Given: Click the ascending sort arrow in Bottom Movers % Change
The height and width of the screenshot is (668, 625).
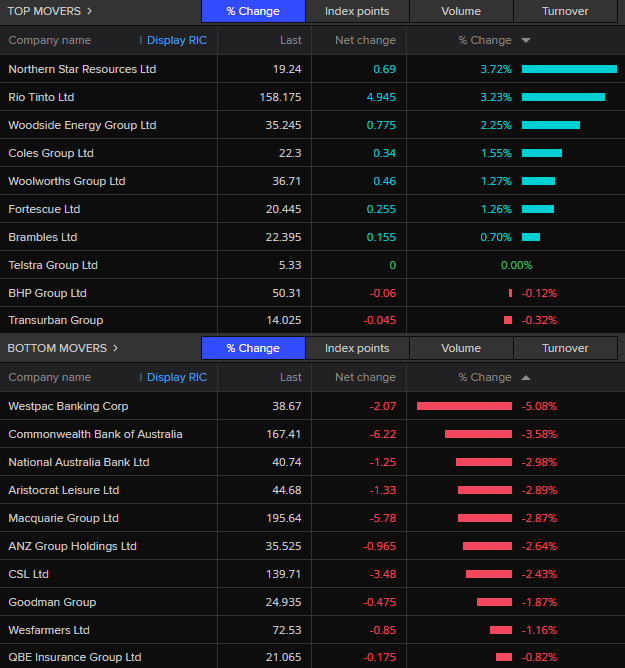Looking at the screenshot, I should tap(526, 378).
